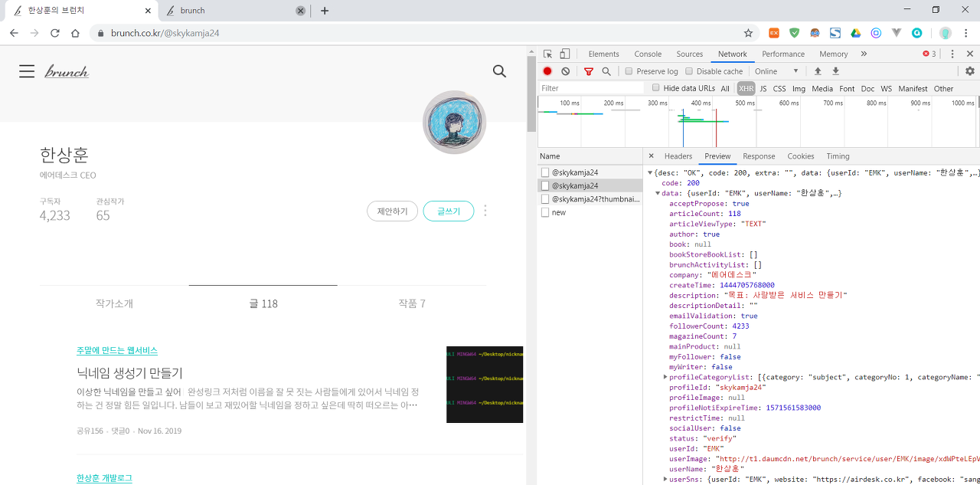Switch to the Elements tab
The height and width of the screenshot is (485, 980).
point(603,54)
